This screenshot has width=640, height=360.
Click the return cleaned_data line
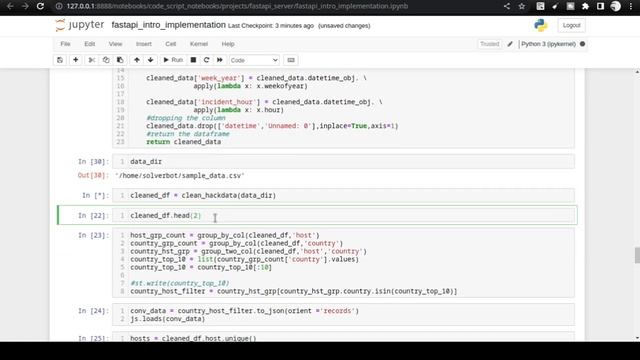(x=184, y=142)
